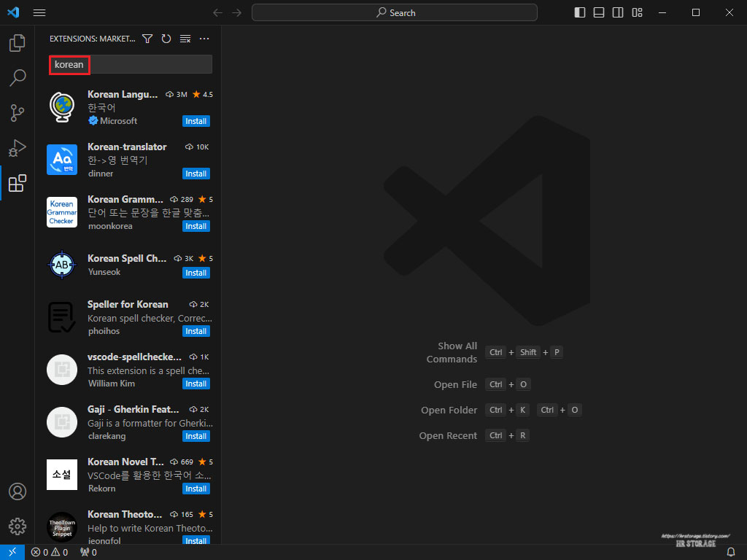Click the extensions search field containing korean

click(x=131, y=64)
